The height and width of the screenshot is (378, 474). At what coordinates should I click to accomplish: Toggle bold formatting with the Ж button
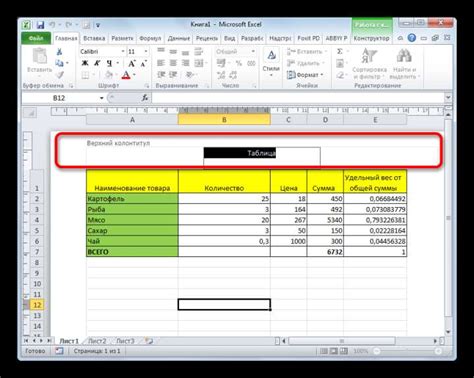pyautogui.click(x=85, y=63)
